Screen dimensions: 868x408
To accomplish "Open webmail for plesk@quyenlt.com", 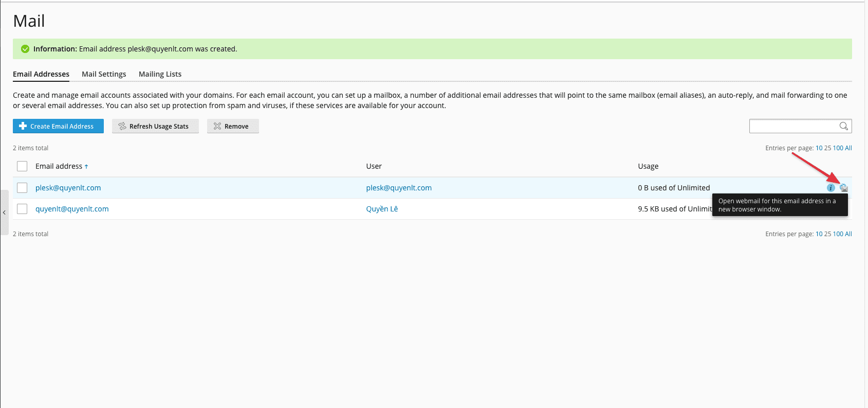I will tap(843, 188).
